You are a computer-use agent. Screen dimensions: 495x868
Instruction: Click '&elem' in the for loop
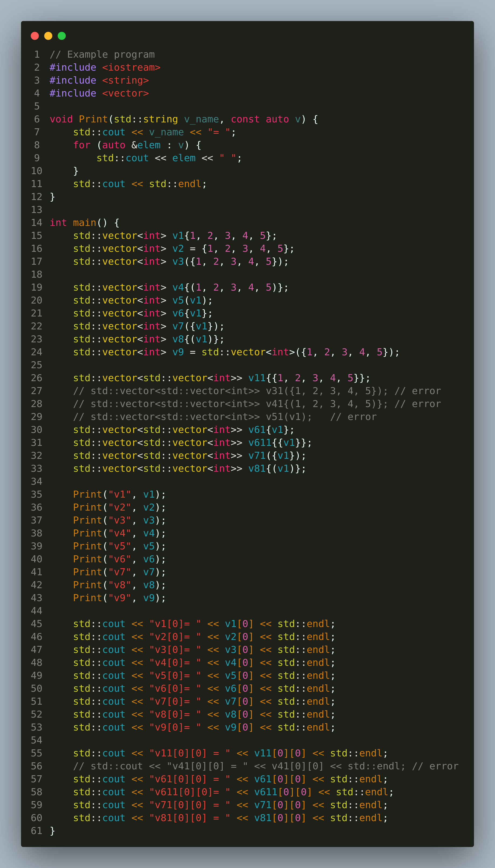coord(146,145)
